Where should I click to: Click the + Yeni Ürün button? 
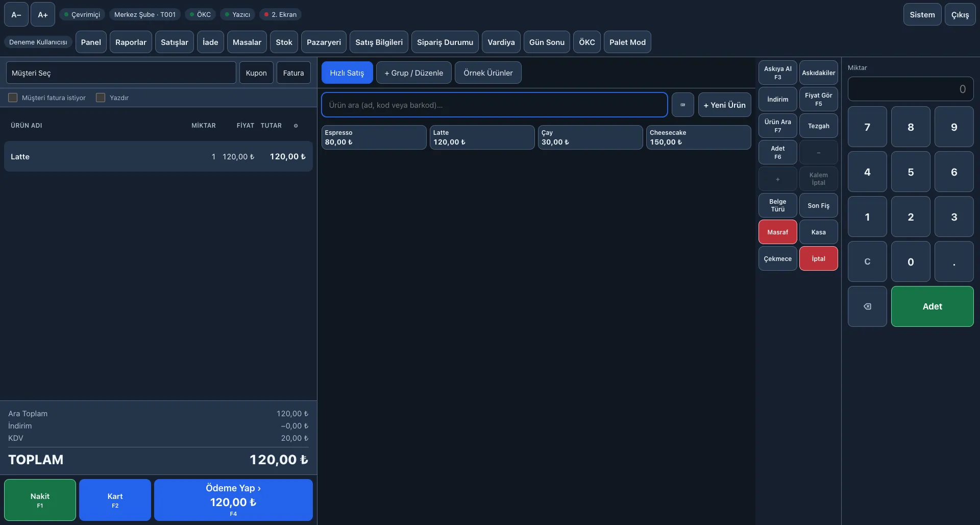[x=724, y=105]
